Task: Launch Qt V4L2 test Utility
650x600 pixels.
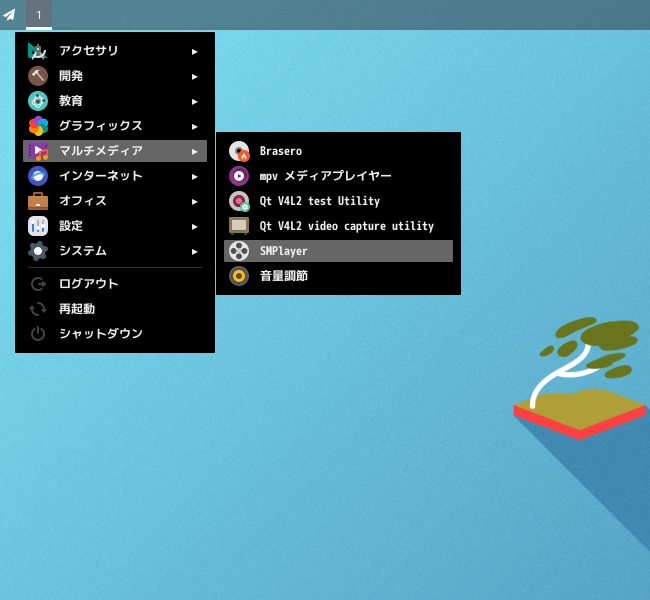Action: (338, 201)
